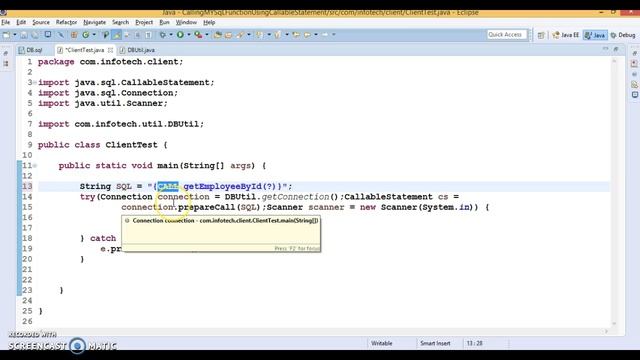Click the selected CALL keyword in line 13
The image size is (640, 360).
[x=168, y=187]
